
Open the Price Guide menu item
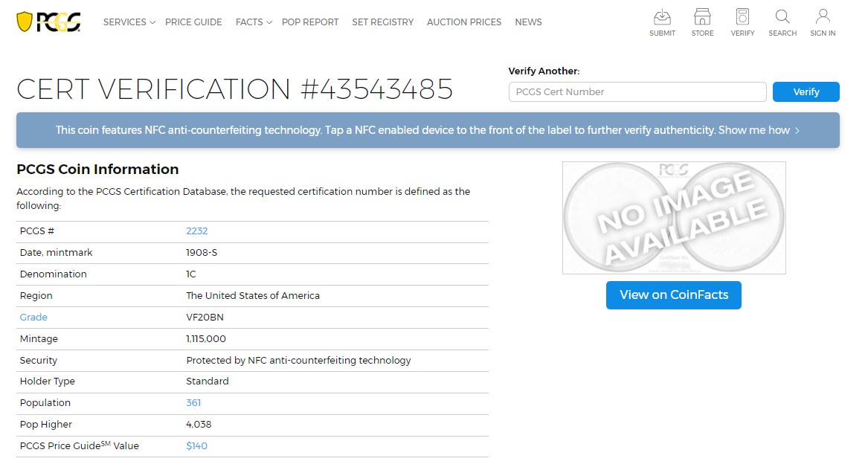(193, 22)
